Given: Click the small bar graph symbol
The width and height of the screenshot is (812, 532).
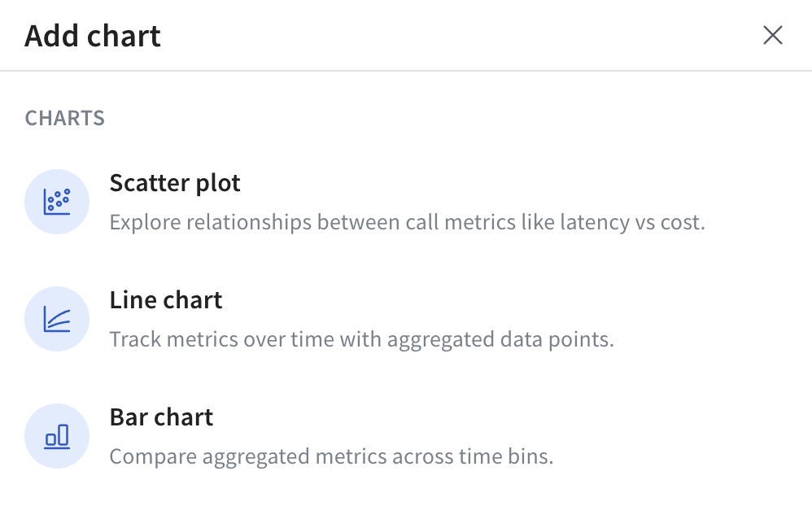Looking at the screenshot, I should tap(56, 436).
